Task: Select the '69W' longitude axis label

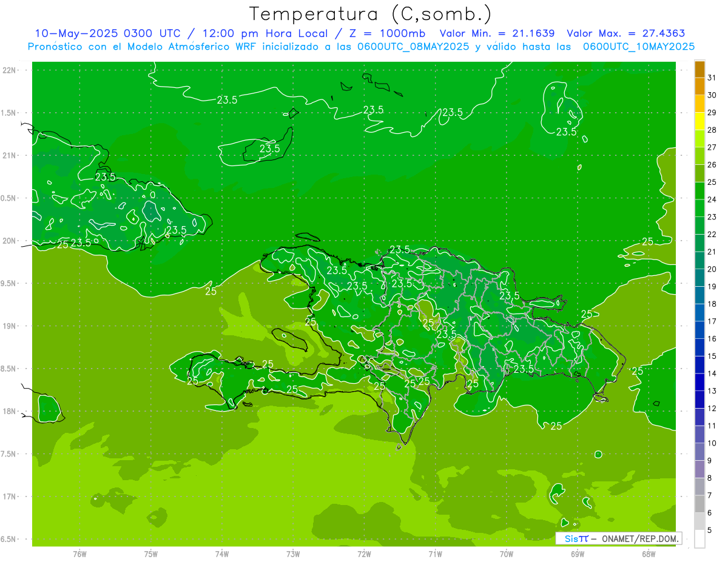Action: tap(578, 554)
